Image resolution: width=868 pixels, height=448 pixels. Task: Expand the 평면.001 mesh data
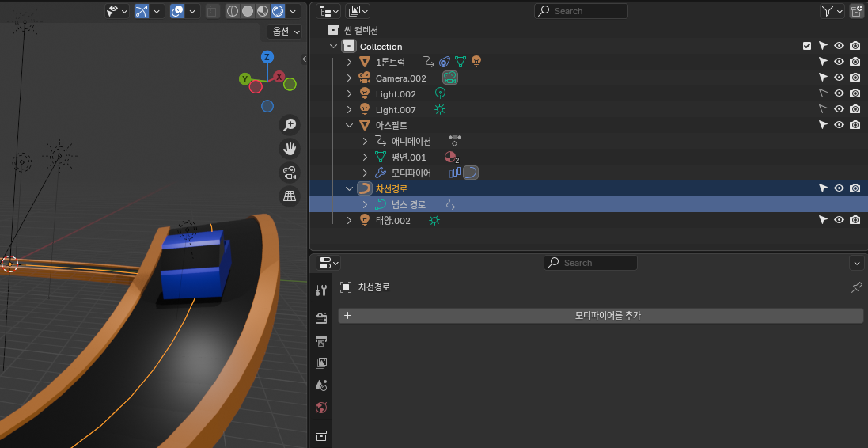[365, 158]
